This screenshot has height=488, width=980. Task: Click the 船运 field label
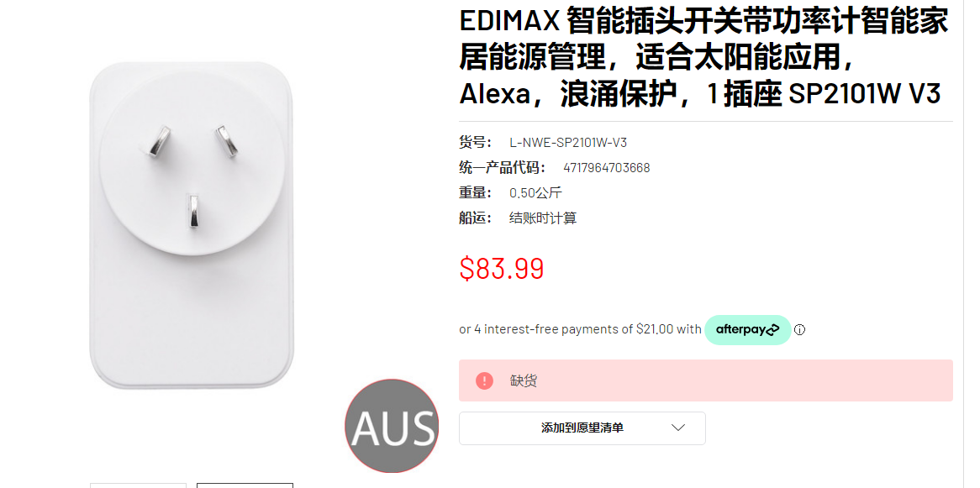tap(476, 218)
